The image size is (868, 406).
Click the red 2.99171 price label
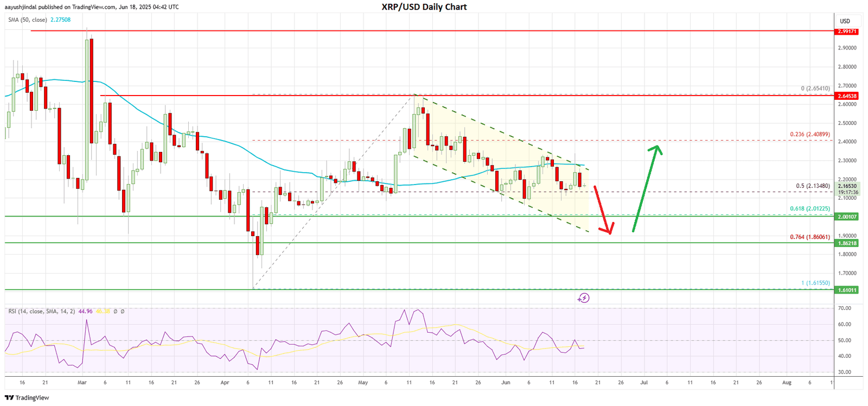pos(847,31)
